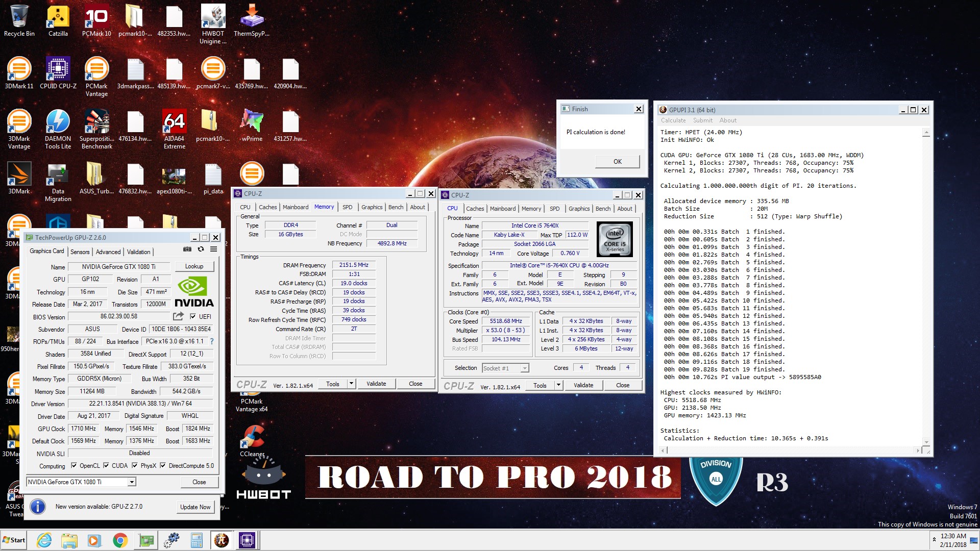Screen dimensions: 980x551
Task: Click Core Speed value 5518.68 MHz
Action: tap(506, 321)
